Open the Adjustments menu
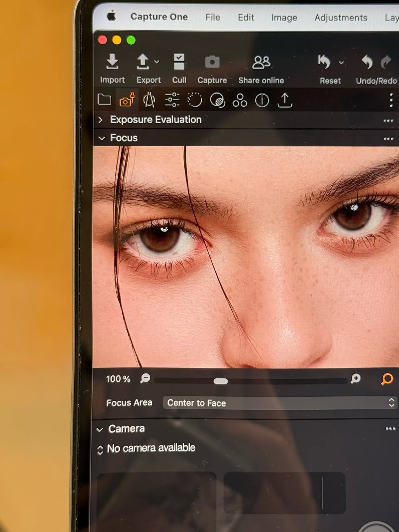The width and height of the screenshot is (399, 532). (x=341, y=18)
